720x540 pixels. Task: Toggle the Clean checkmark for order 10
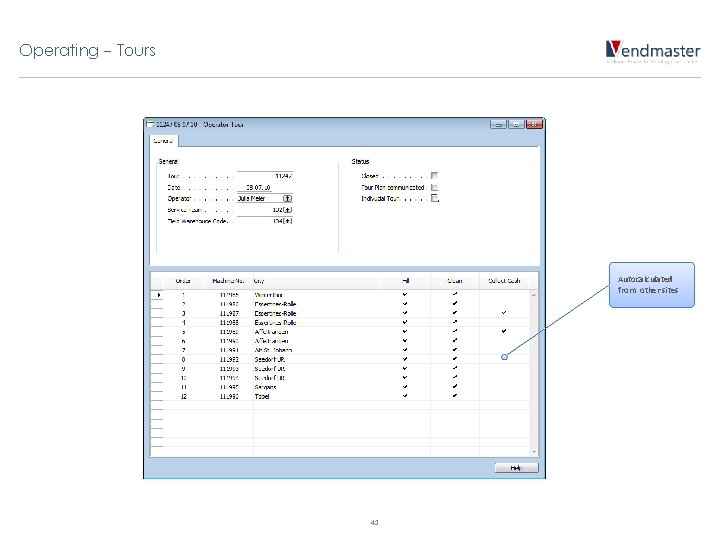click(x=455, y=377)
